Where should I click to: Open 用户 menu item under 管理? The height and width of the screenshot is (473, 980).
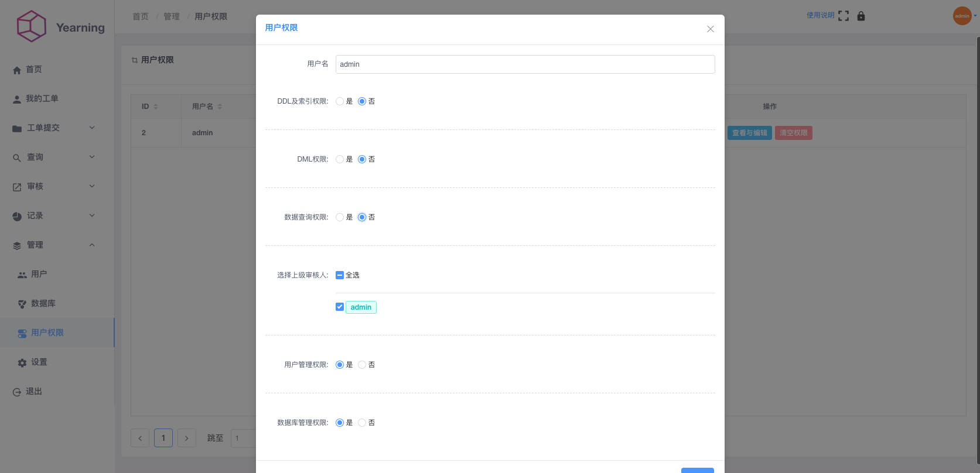[57, 274]
